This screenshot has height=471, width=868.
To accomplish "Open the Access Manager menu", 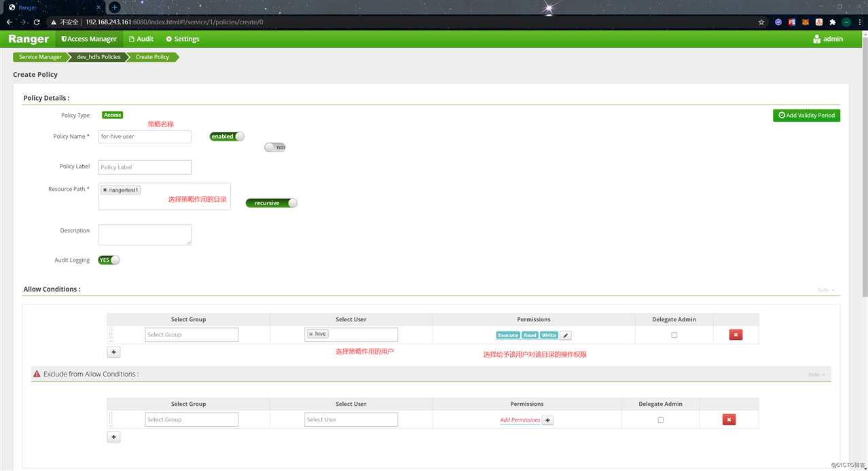I will tap(89, 39).
